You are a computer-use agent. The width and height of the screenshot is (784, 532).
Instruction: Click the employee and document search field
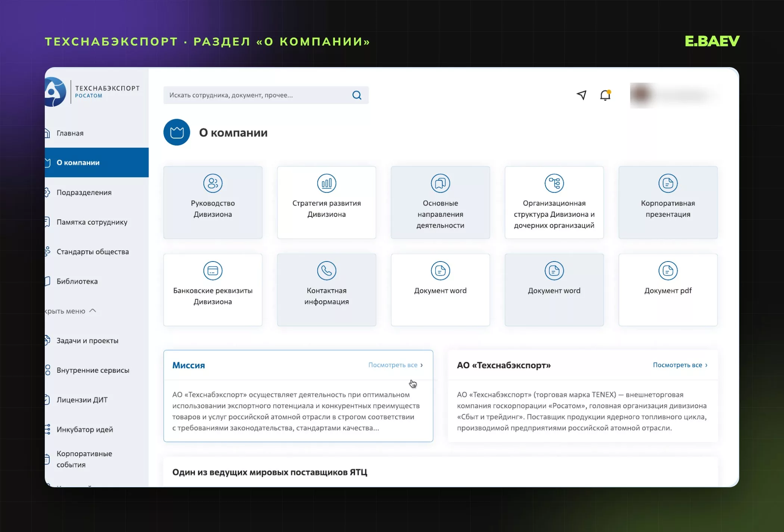266,95
